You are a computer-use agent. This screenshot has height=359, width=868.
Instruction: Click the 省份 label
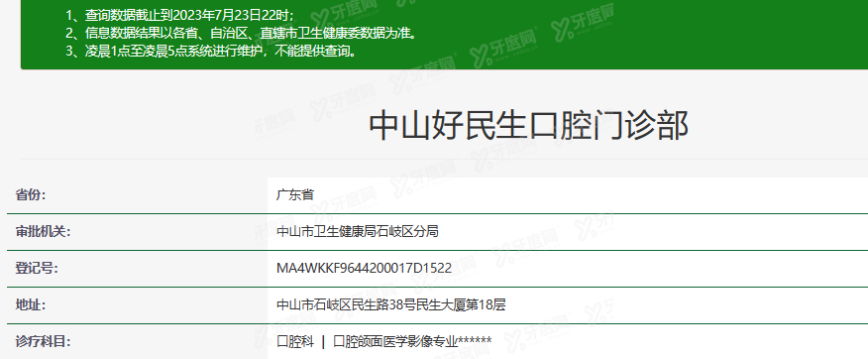[31, 194]
